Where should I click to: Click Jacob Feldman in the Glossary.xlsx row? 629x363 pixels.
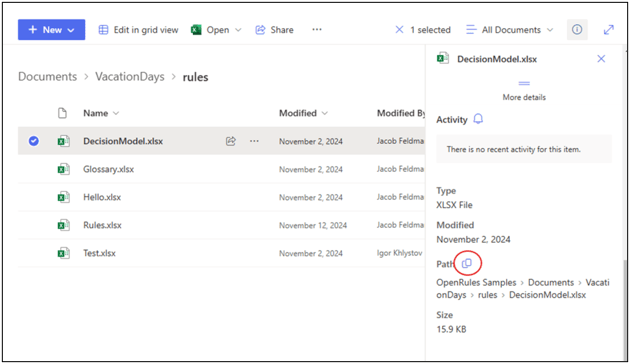[400, 169]
